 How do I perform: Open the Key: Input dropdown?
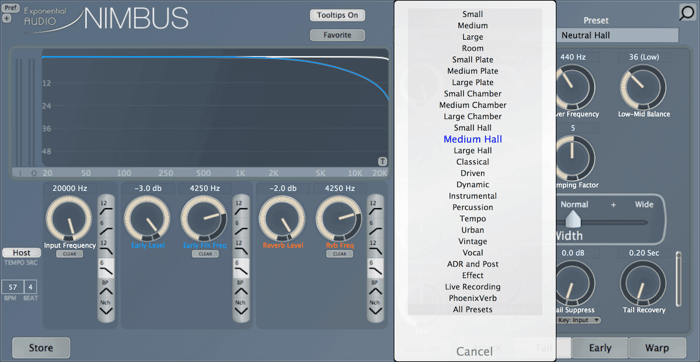[x=579, y=320]
